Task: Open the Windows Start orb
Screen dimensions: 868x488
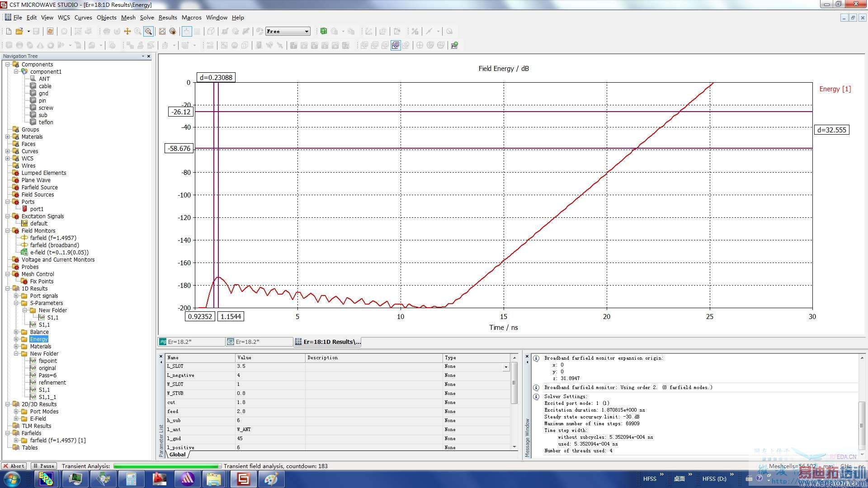Action: tap(12, 479)
